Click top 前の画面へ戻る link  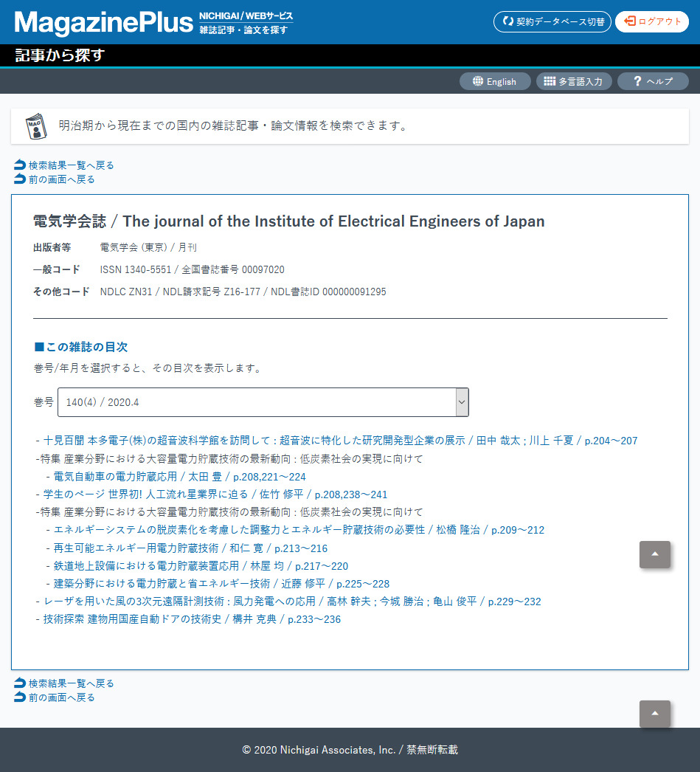61,179
